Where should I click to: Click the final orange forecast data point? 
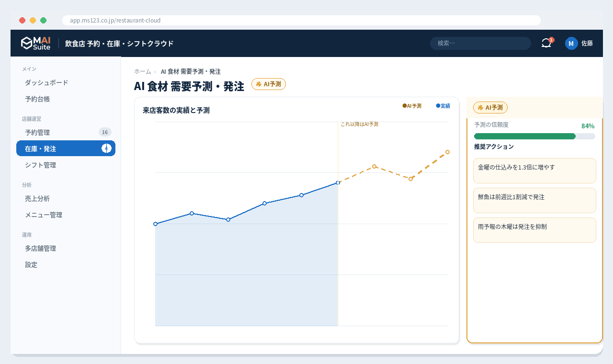click(447, 152)
